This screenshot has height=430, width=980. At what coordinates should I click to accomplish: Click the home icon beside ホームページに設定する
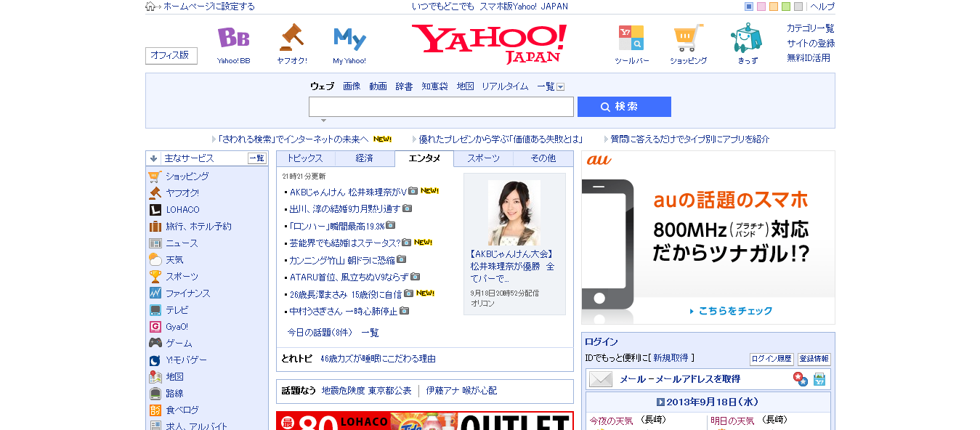[150, 7]
